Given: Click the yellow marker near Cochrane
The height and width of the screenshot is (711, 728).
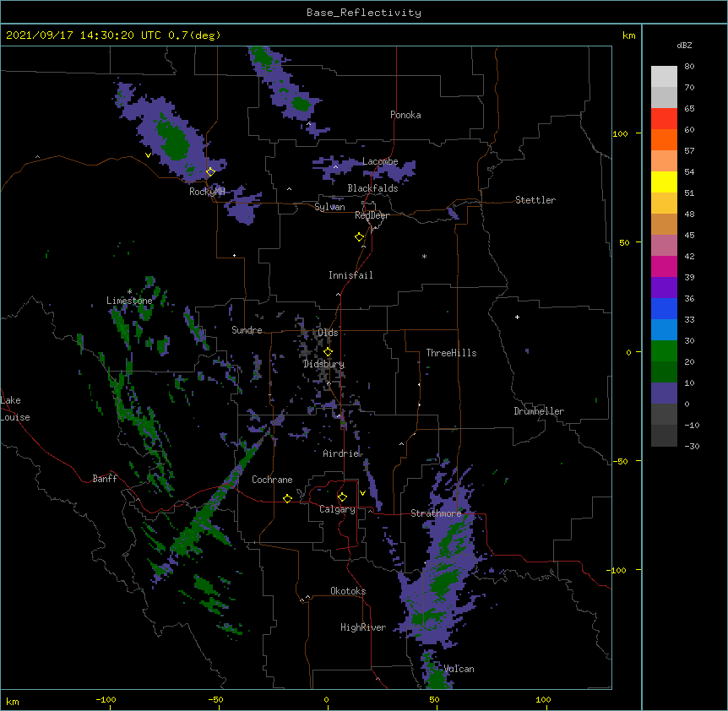Looking at the screenshot, I should click(287, 498).
